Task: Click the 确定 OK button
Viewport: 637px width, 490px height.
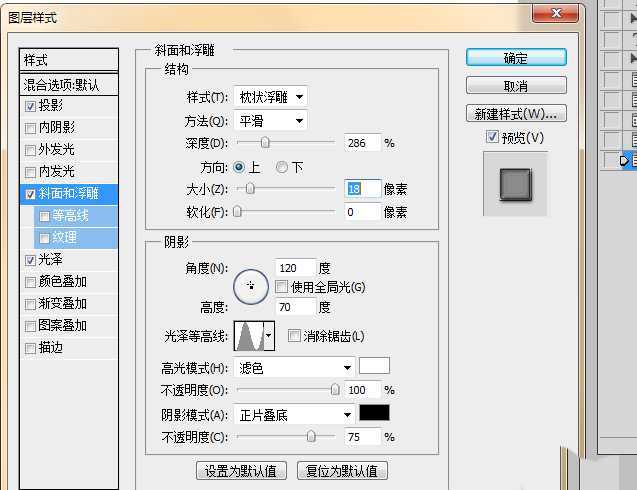Action: [516, 58]
